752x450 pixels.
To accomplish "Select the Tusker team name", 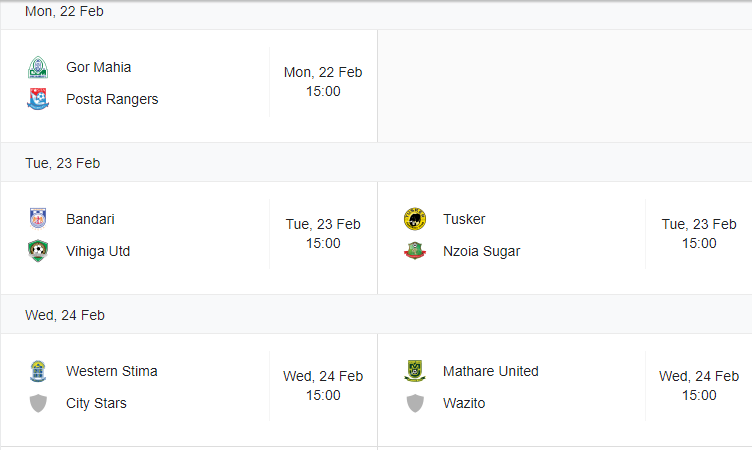I will (x=464, y=219).
